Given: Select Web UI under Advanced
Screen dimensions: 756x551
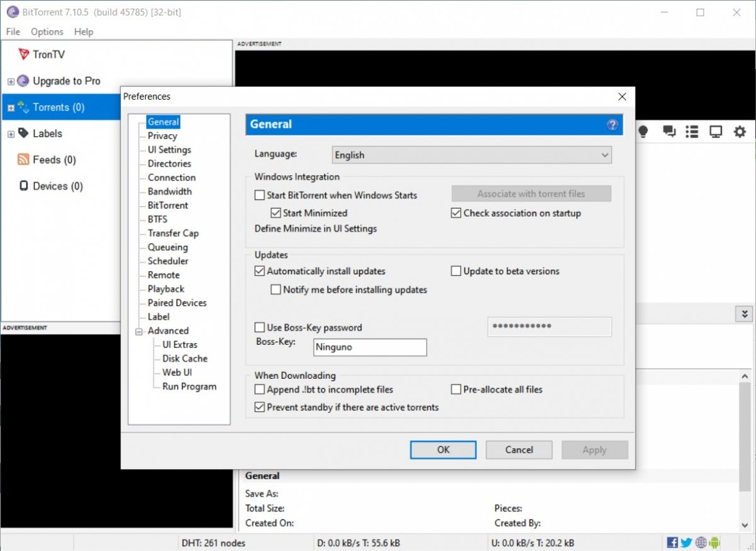Looking at the screenshot, I should point(177,372).
